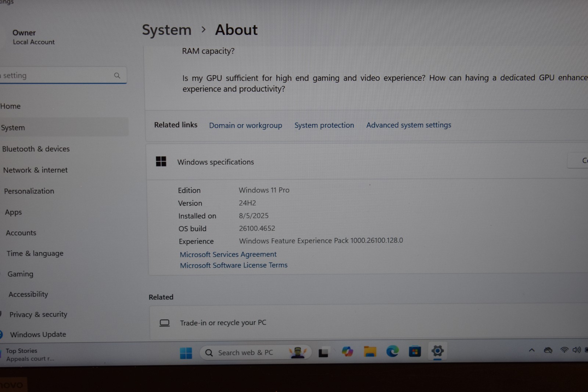588x392 pixels.
Task: Click the Owner Local Account profile
Action: [x=33, y=37]
